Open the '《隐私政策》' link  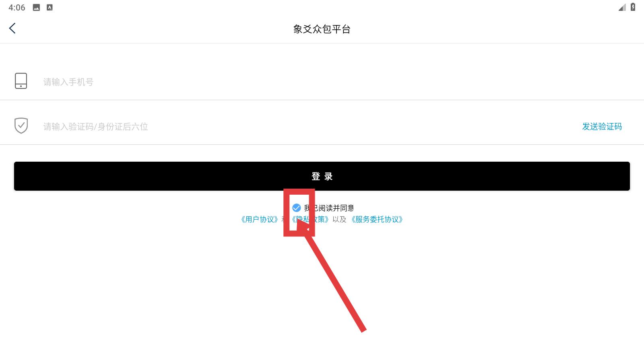[x=310, y=219]
